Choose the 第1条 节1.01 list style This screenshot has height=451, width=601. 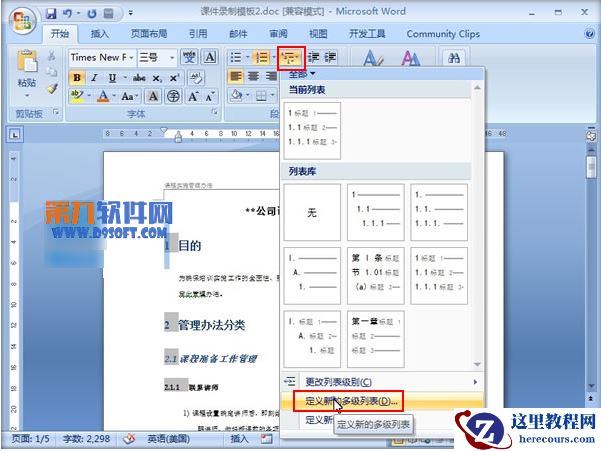pos(376,276)
